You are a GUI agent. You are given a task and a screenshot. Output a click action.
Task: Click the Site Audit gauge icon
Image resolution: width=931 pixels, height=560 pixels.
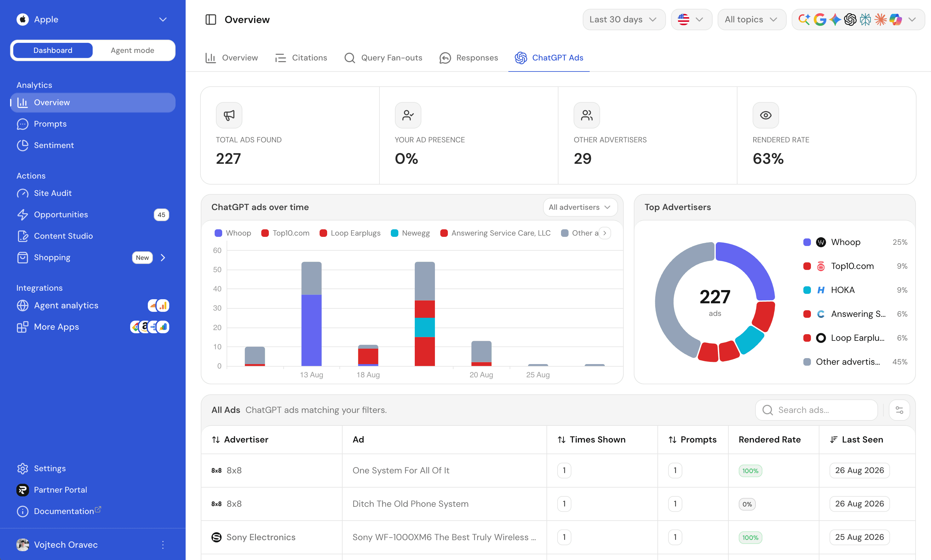pyautogui.click(x=23, y=193)
